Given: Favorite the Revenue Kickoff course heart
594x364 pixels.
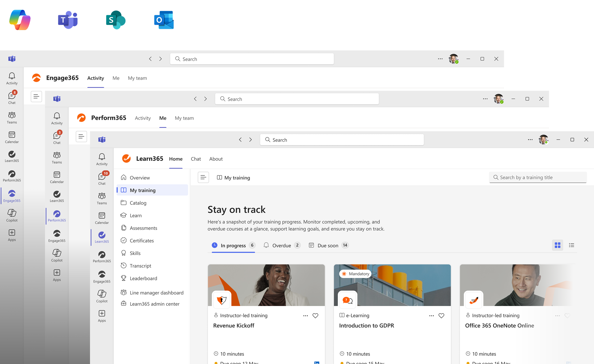Looking at the screenshot, I should point(315,316).
